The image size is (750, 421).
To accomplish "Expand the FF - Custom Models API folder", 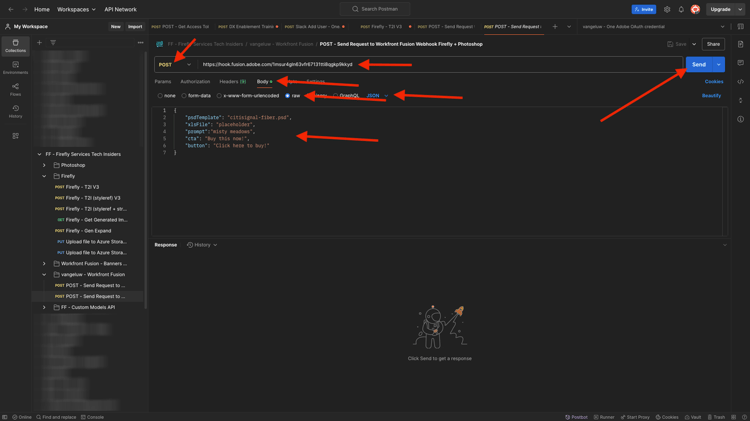I will pyautogui.click(x=44, y=307).
